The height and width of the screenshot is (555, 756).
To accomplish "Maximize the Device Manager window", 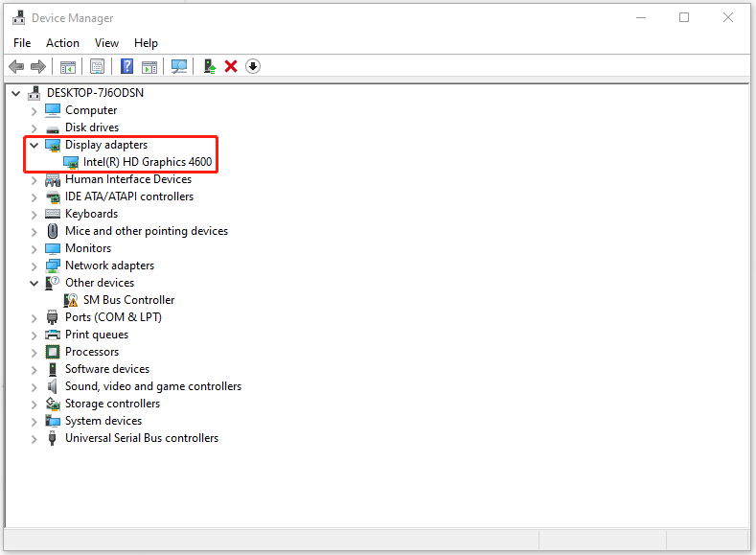I will pos(684,18).
